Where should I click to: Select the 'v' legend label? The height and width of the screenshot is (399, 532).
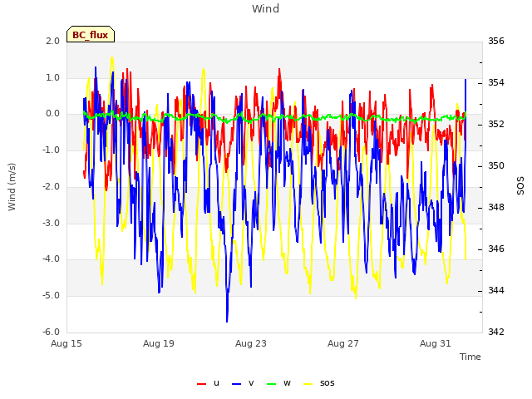251,383
